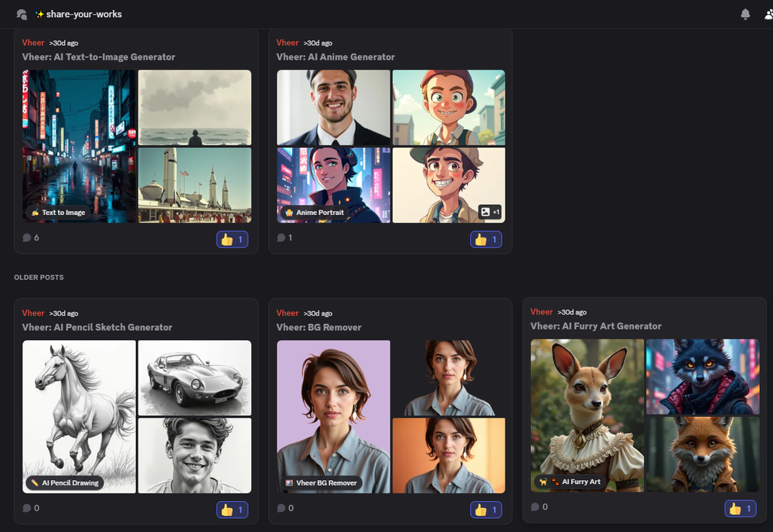
Task: Open the comment bubble on the Text-to-Image post
Action: pyautogui.click(x=26, y=237)
